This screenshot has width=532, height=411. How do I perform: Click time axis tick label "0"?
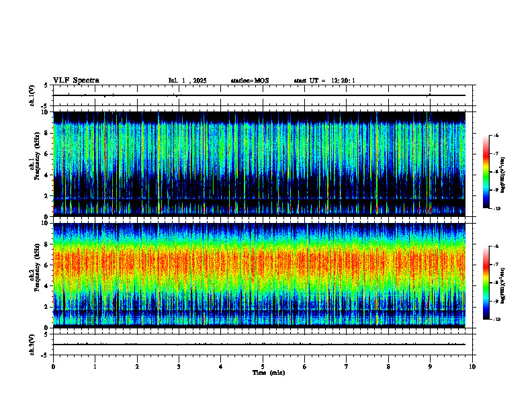(53, 367)
